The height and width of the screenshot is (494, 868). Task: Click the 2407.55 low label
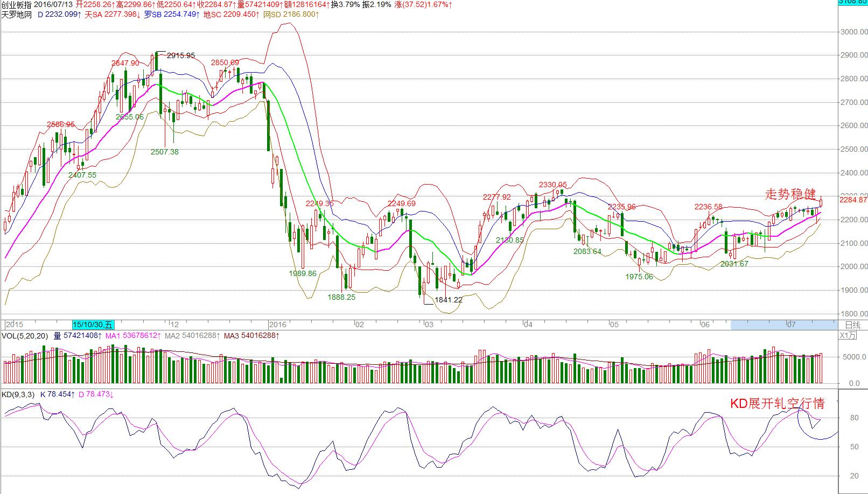tap(82, 175)
